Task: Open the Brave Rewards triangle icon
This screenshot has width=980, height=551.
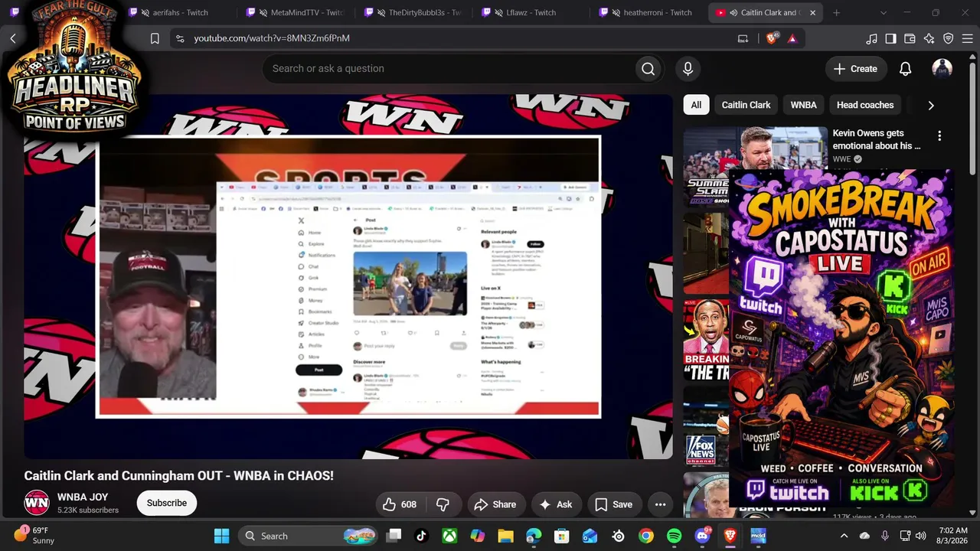Action: (792, 38)
